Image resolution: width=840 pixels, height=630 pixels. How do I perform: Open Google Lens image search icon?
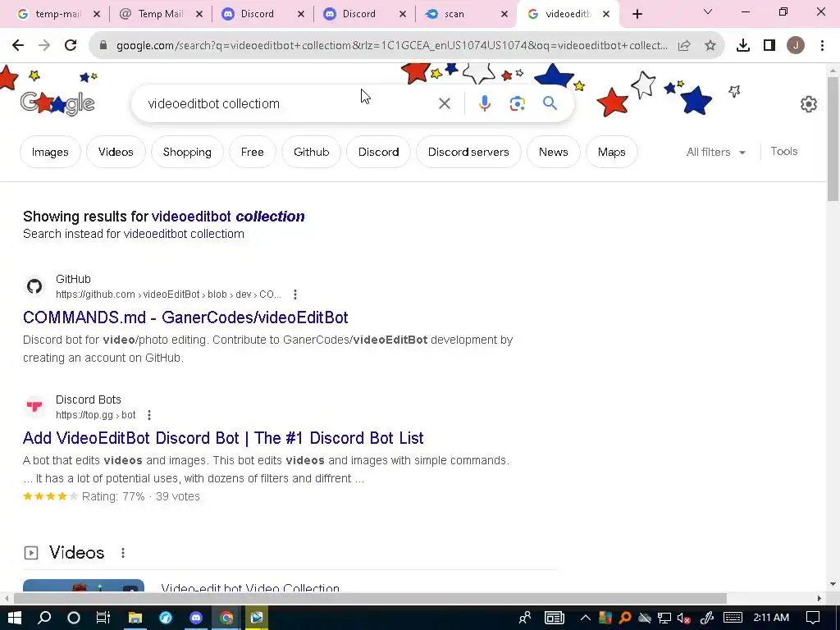click(517, 103)
